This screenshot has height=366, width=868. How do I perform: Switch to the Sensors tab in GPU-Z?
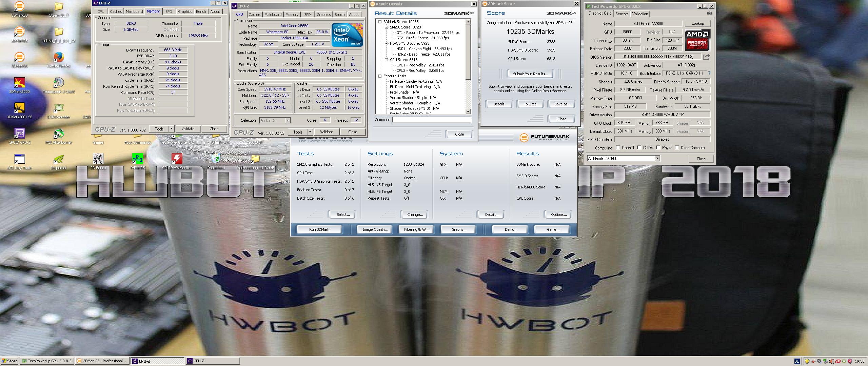tap(622, 14)
